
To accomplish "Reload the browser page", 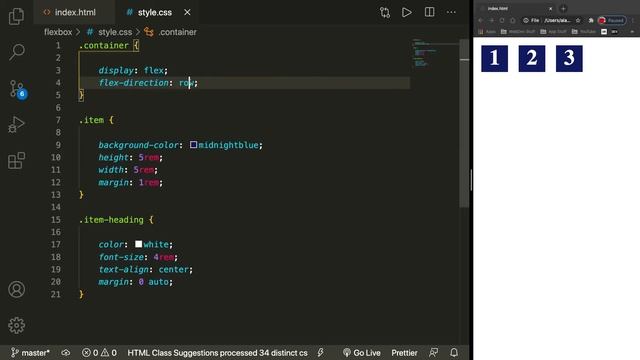I will 502,20.
